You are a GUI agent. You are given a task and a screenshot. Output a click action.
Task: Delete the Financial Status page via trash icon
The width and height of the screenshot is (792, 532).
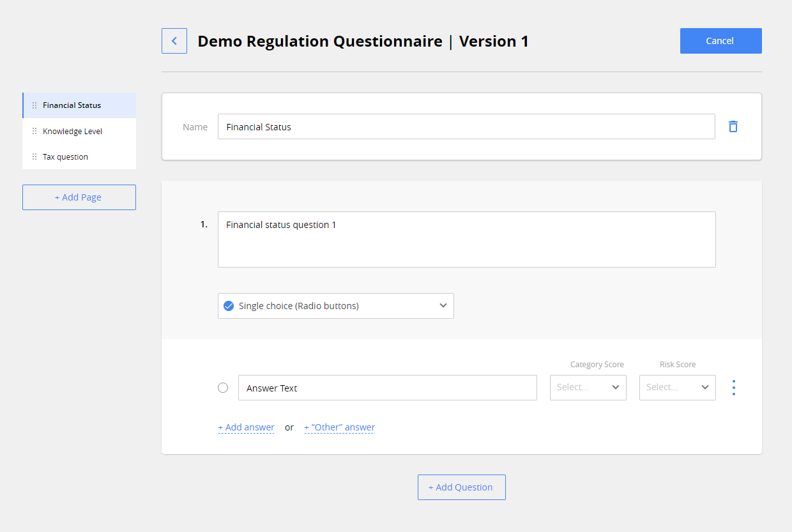pos(733,126)
